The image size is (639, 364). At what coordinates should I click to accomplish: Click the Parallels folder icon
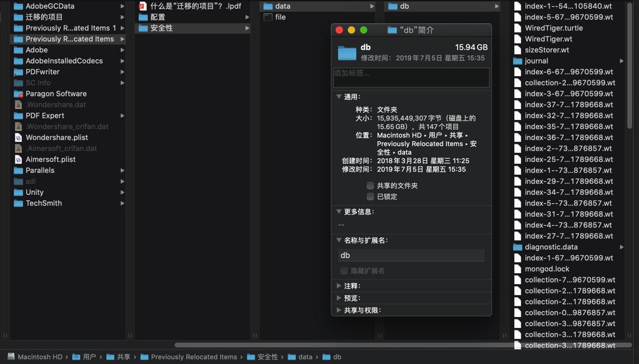(18, 170)
